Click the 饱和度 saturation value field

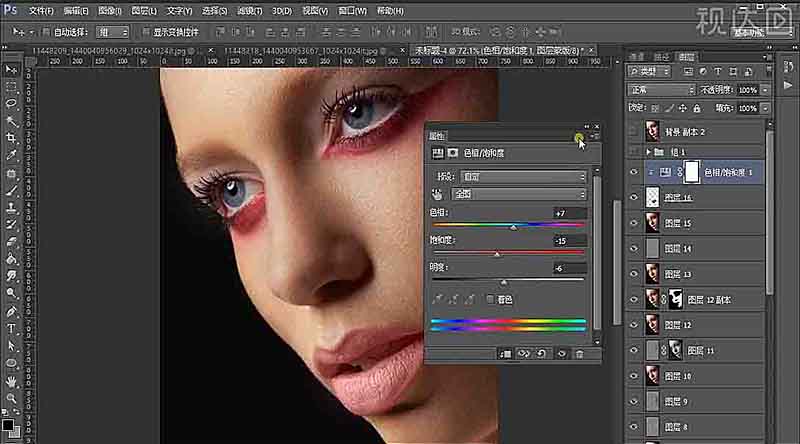(x=569, y=240)
